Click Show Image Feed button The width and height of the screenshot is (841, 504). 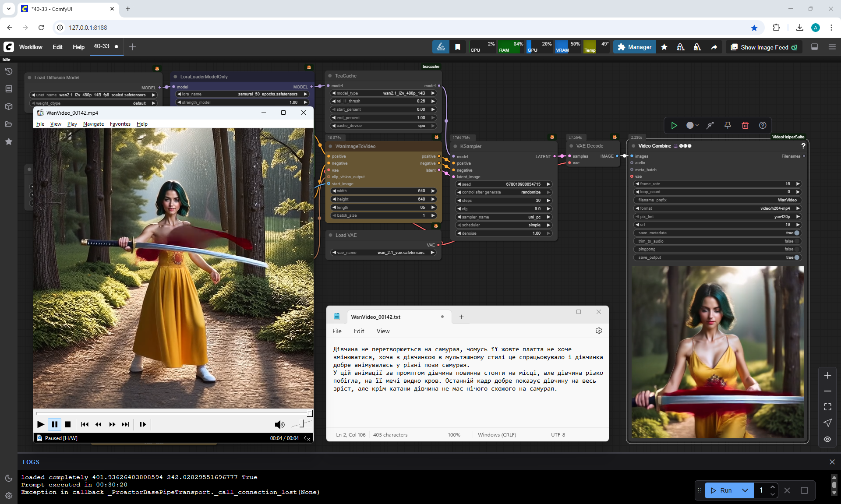point(764,47)
